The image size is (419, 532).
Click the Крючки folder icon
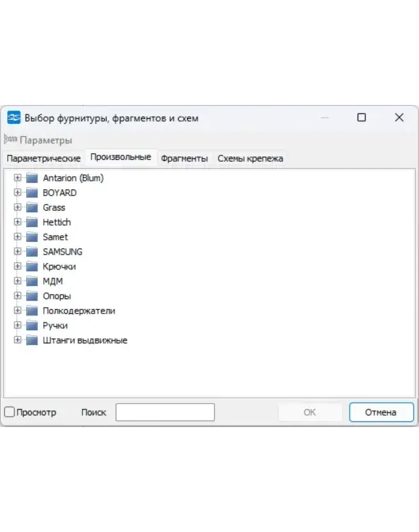click(32, 266)
